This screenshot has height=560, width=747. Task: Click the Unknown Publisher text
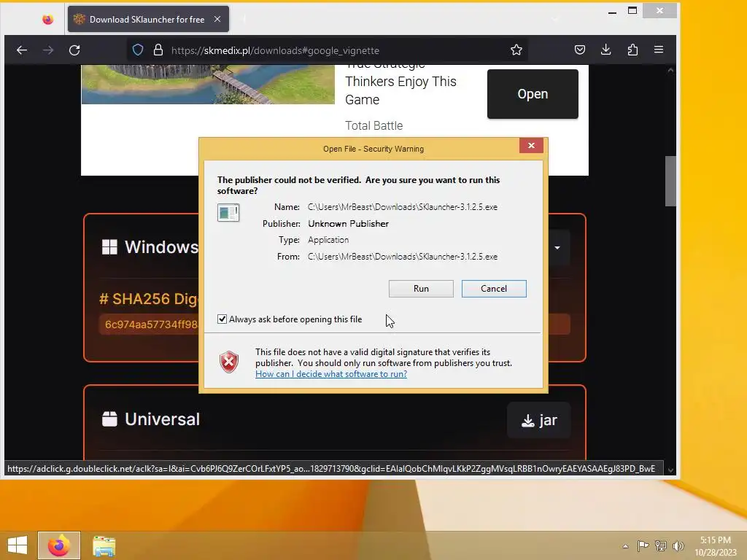click(348, 223)
